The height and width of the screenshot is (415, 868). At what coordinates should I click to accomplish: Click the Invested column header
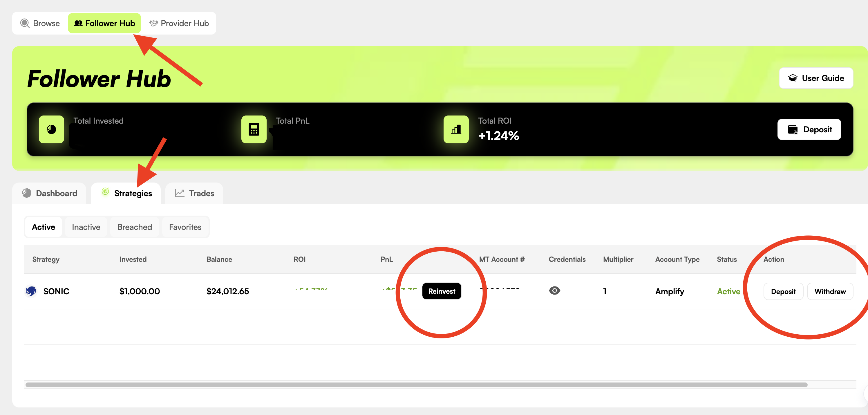(133, 259)
